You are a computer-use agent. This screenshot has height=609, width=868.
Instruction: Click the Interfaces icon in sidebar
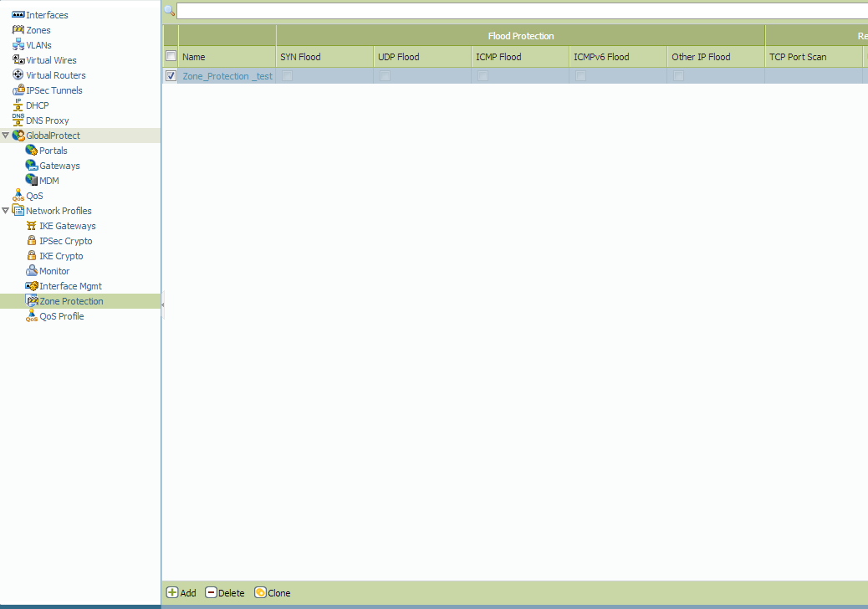click(x=18, y=15)
